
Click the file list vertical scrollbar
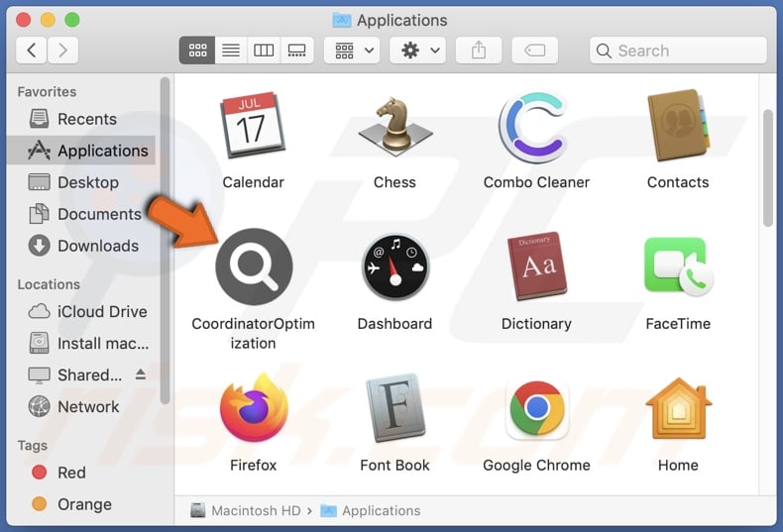click(768, 167)
